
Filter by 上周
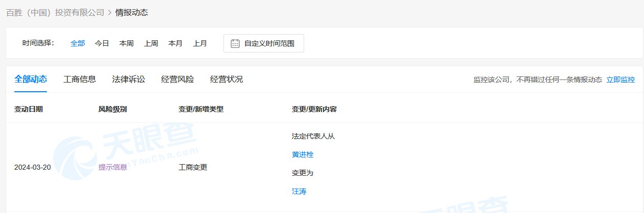coord(151,43)
